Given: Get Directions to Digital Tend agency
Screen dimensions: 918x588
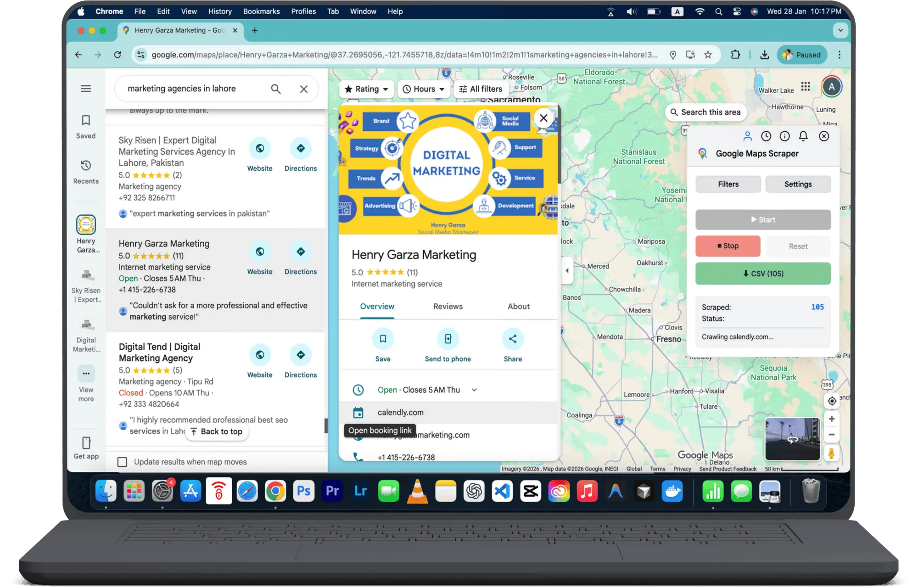Looking at the screenshot, I should [301, 362].
